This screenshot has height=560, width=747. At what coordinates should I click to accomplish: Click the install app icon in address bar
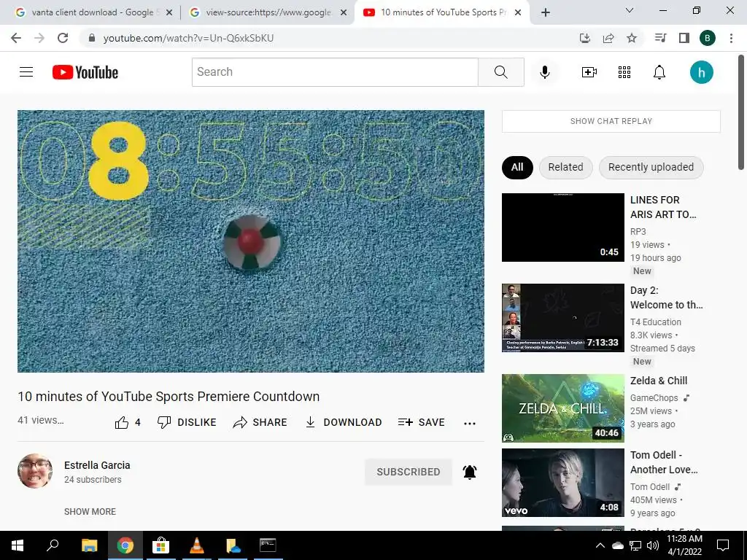(585, 38)
